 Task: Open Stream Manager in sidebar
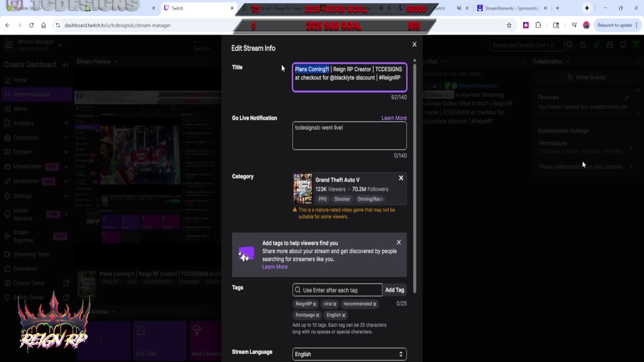click(x=36, y=95)
